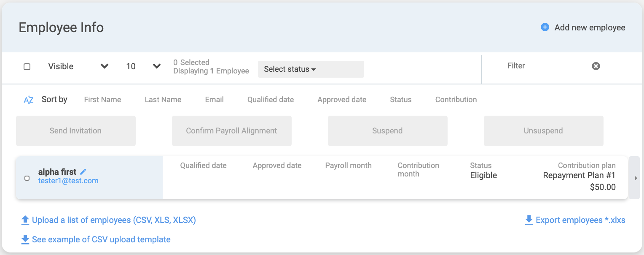Open the tester1@test.com email link
Viewport: 644px width, 255px height.
click(68, 181)
